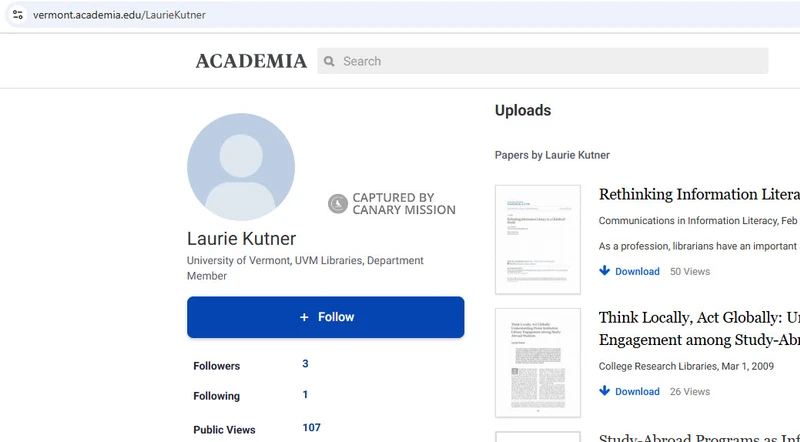Select the Communications in Information Literacy line
The image size is (800, 442).
[x=699, y=221]
